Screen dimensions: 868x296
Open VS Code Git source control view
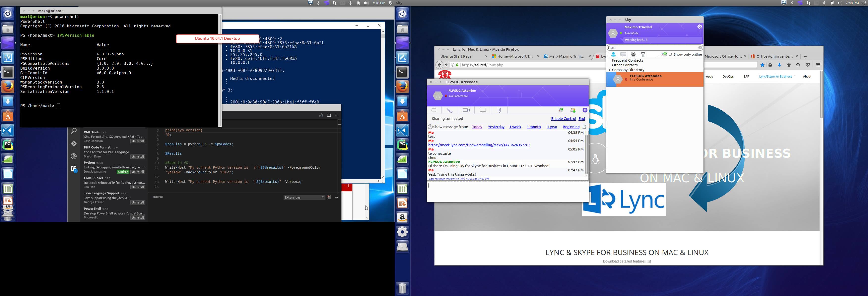74,144
